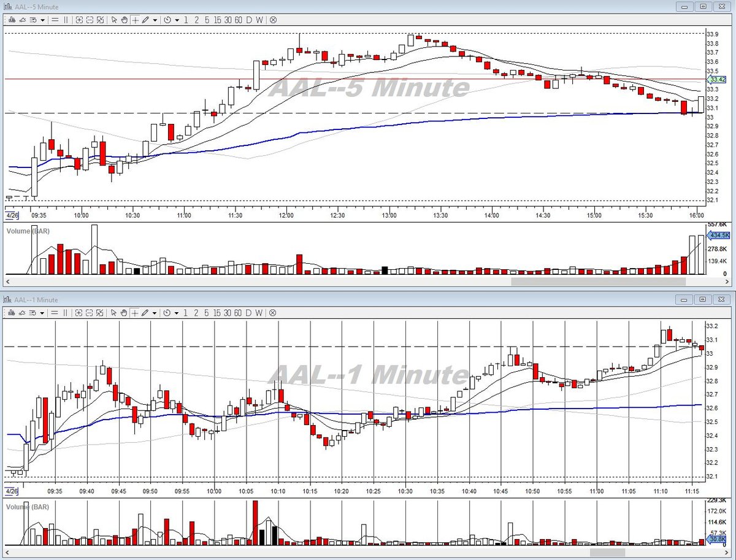
Task: Click the pencil drawing tool in 1 Minute chart
Action: point(145,312)
